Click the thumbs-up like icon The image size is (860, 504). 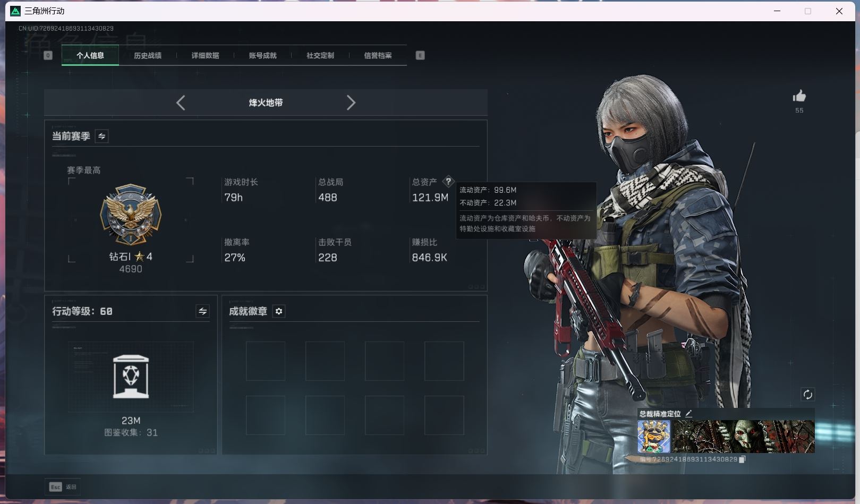[x=799, y=96]
